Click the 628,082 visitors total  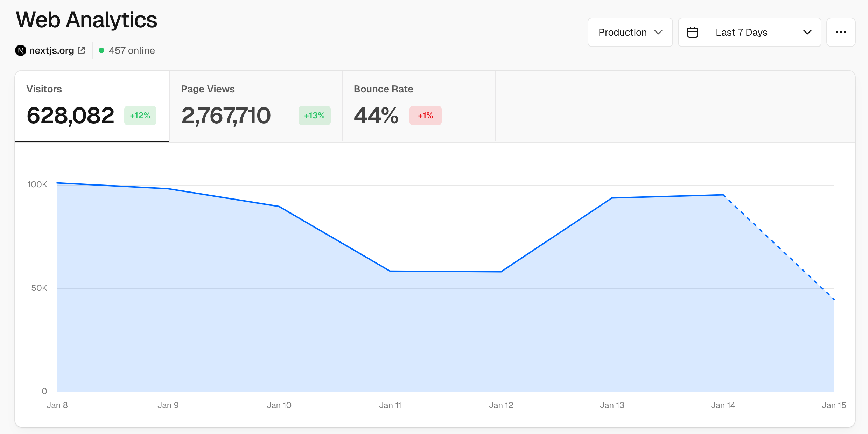click(x=70, y=115)
